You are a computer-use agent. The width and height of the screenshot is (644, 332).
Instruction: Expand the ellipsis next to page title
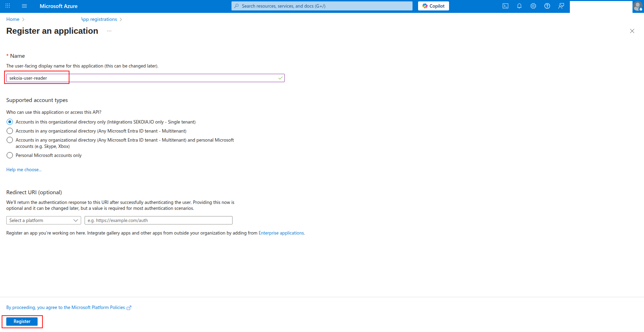pyautogui.click(x=109, y=31)
